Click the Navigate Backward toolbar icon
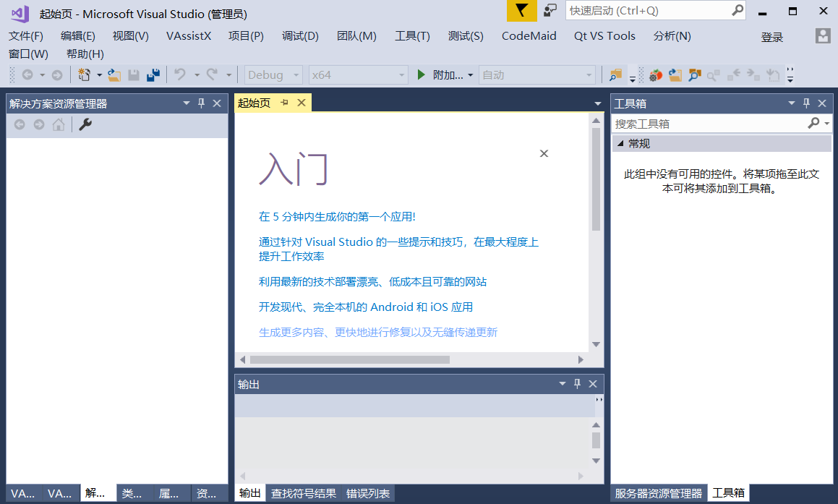The height and width of the screenshot is (504, 838). tap(27, 75)
